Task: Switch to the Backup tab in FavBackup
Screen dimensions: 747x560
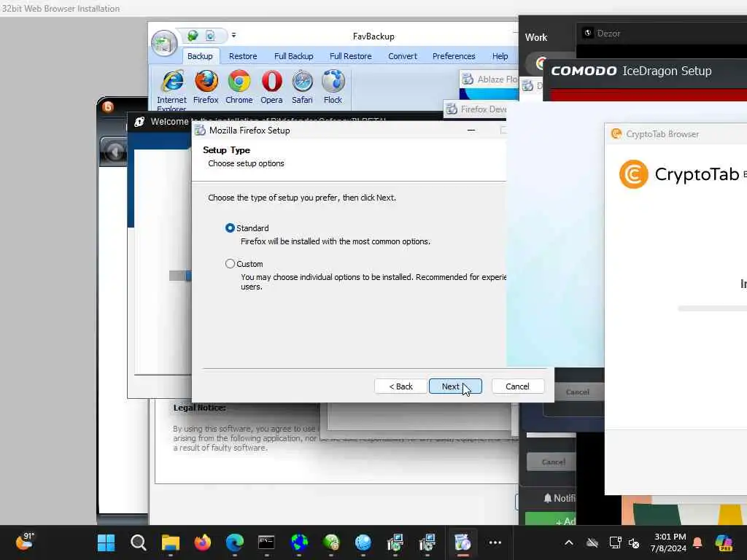Action: pyautogui.click(x=200, y=56)
